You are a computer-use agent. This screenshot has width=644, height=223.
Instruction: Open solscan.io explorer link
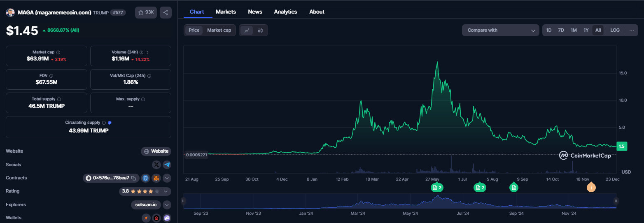(x=145, y=204)
